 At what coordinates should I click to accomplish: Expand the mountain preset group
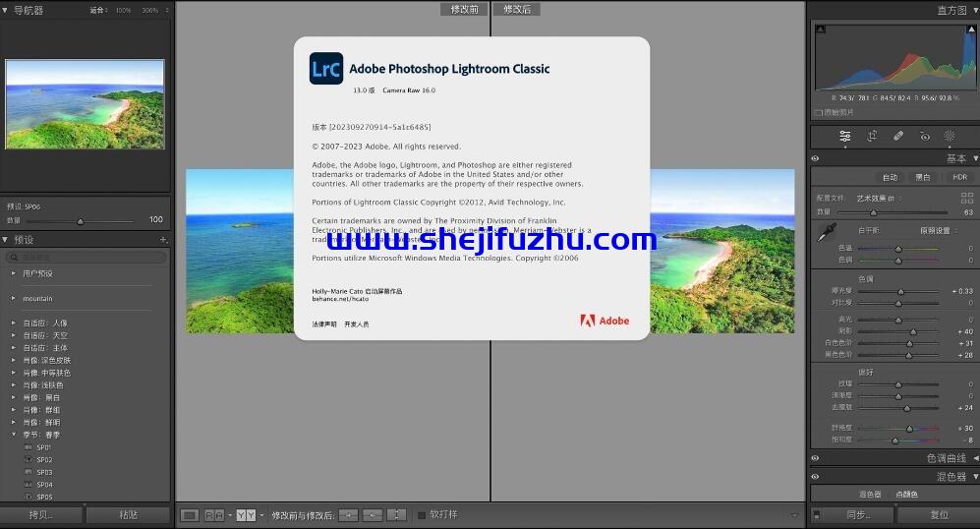click(13, 298)
